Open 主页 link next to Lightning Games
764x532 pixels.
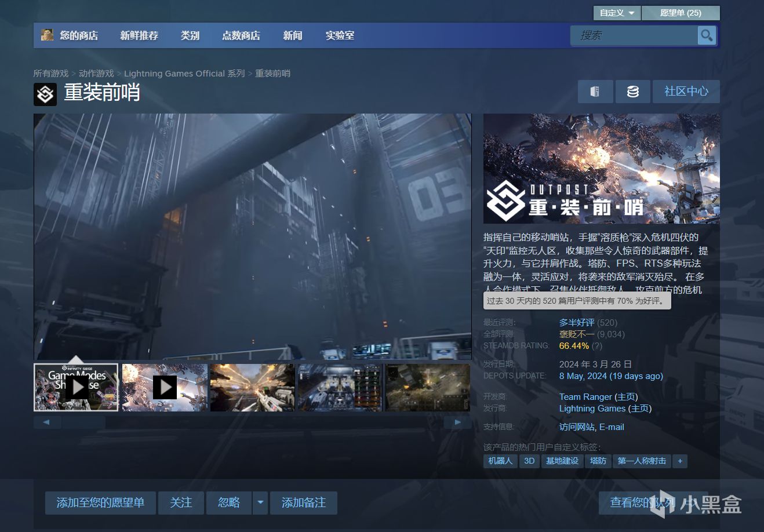tap(640, 408)
